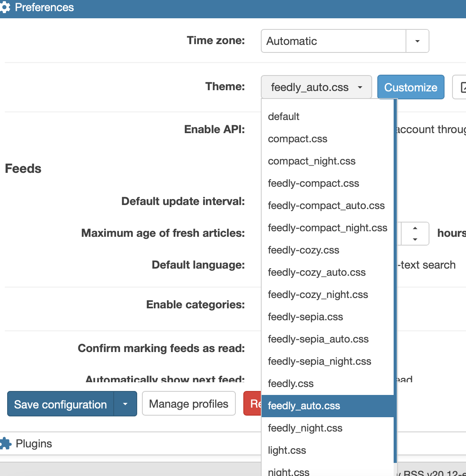Image resolution: width=466 pixels, height=476 pixels.
Task: Select feedly.css theme
Action: point(328,384)
